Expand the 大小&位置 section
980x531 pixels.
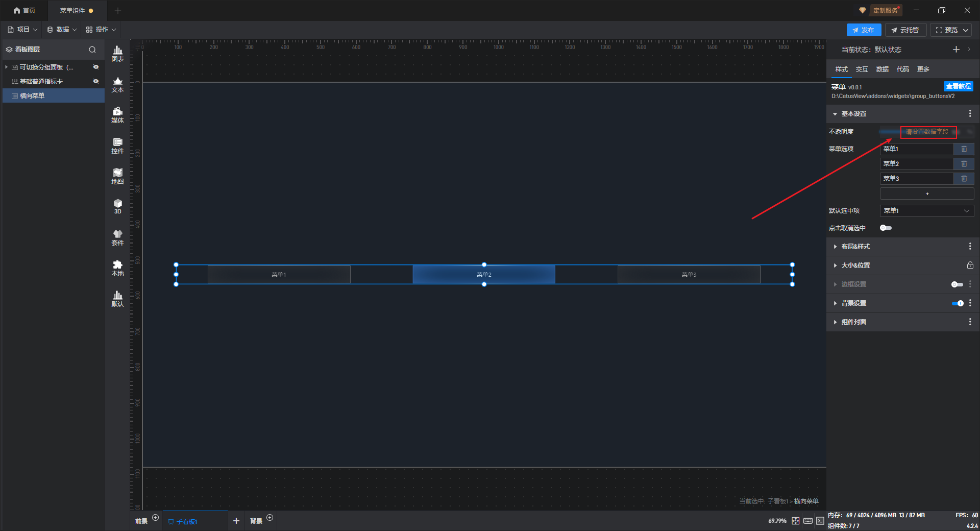click(835, 265)
